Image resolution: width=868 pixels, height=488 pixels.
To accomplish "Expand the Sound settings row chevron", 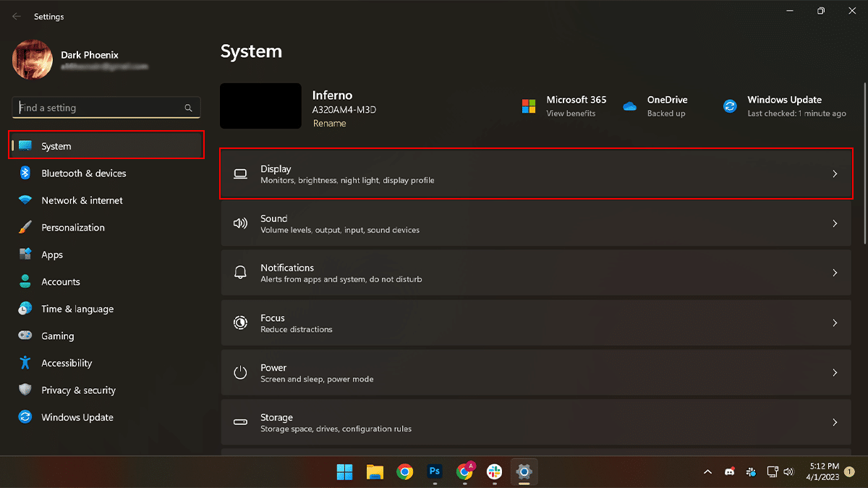I will 835,223.
